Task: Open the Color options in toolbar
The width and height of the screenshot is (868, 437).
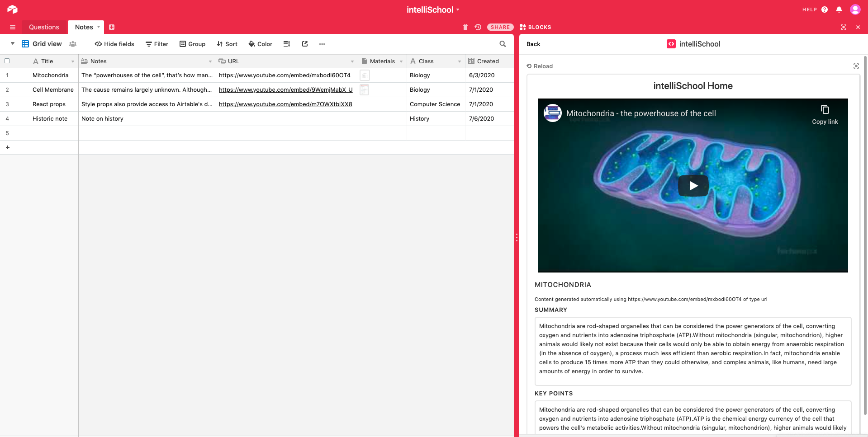Action: [261, 44]
